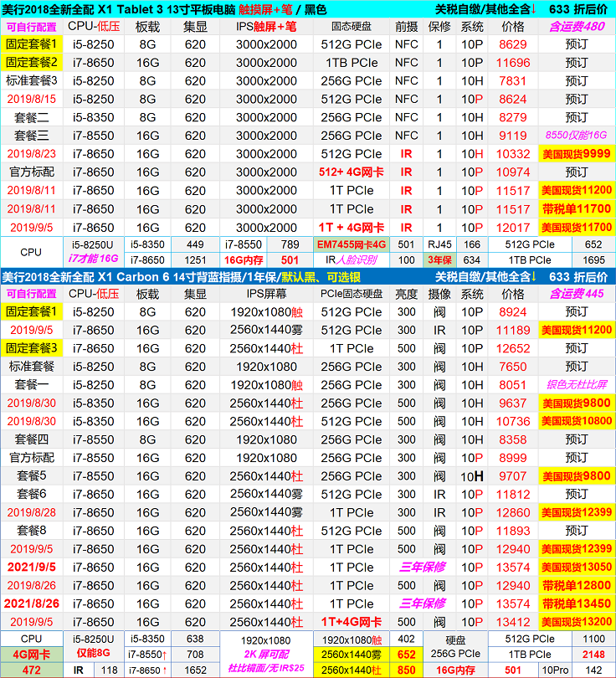Image resolution: width=616 pixels, height=678 pixels.
Task: Click the 512+ 4G网卡 cell
Action: click(352, 172)
